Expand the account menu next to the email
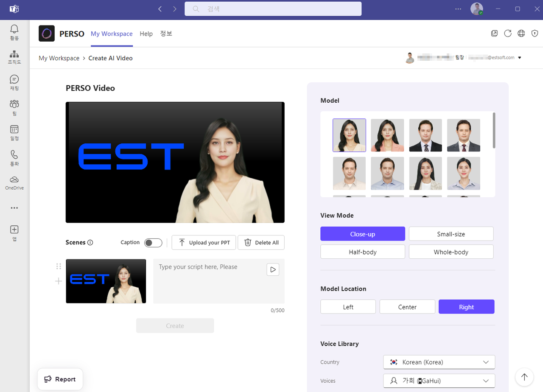The height and width of the screenshot is (392, 543). point(520,58)
